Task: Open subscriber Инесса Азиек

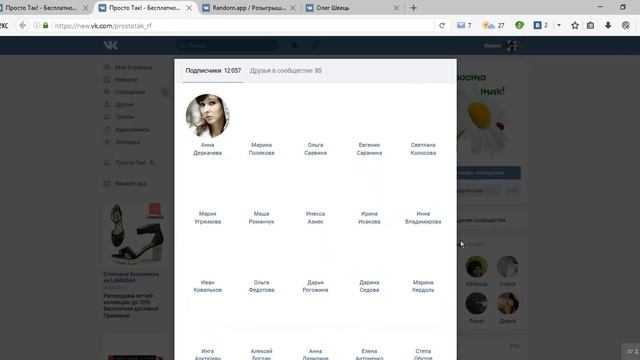Action: click(315, 218)
